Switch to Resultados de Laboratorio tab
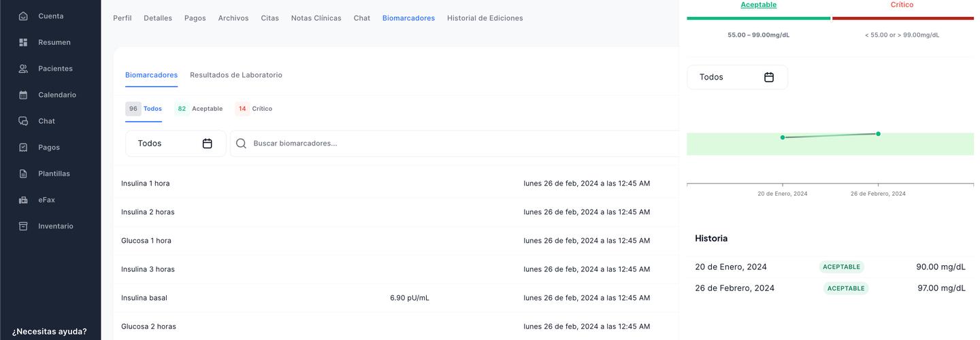 (x=235, y=75)
